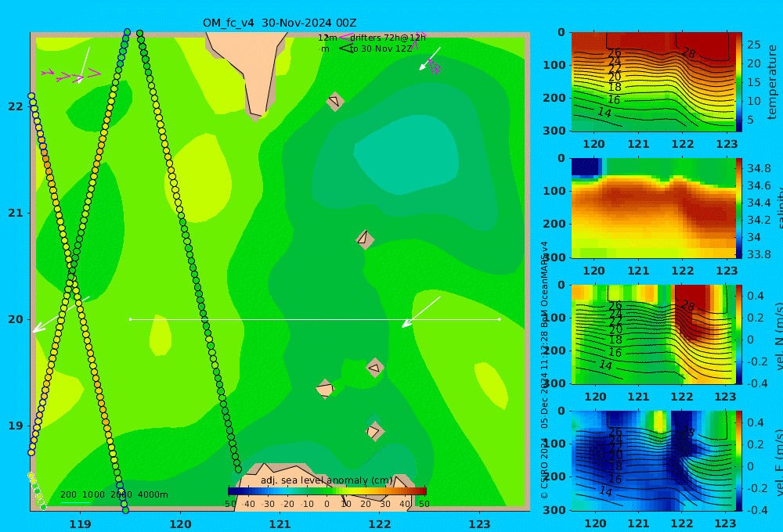
Task: Click the '12m' drifter legend label
Action: click(x=327, y=38)
